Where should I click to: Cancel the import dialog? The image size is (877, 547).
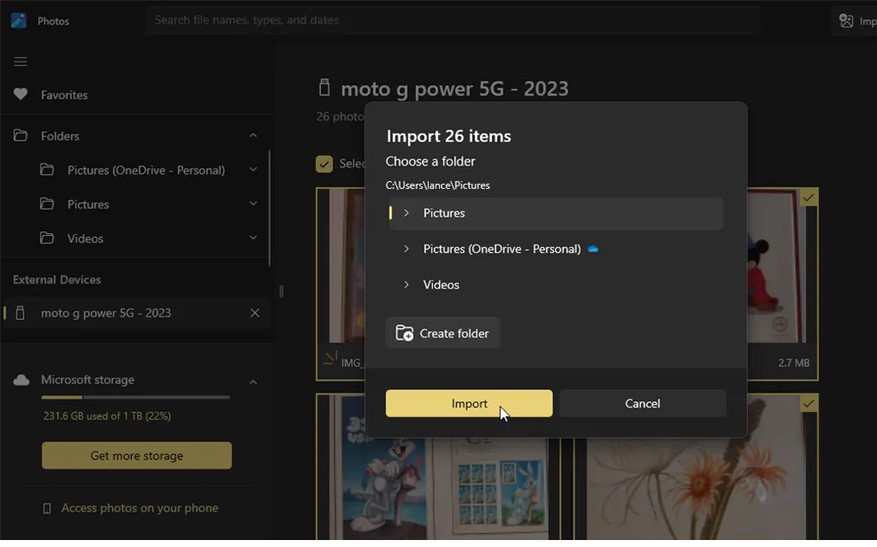(x=643, y=403)
